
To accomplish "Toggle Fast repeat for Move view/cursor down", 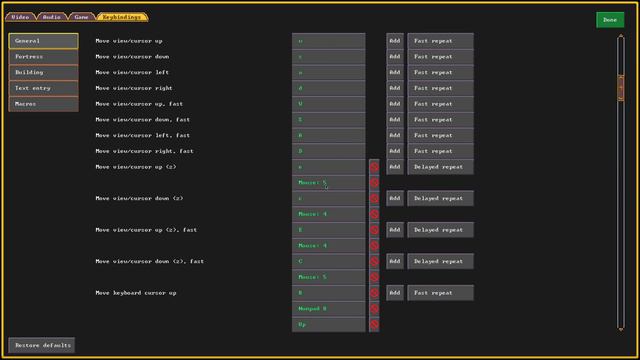I will [x=440, y=57].
